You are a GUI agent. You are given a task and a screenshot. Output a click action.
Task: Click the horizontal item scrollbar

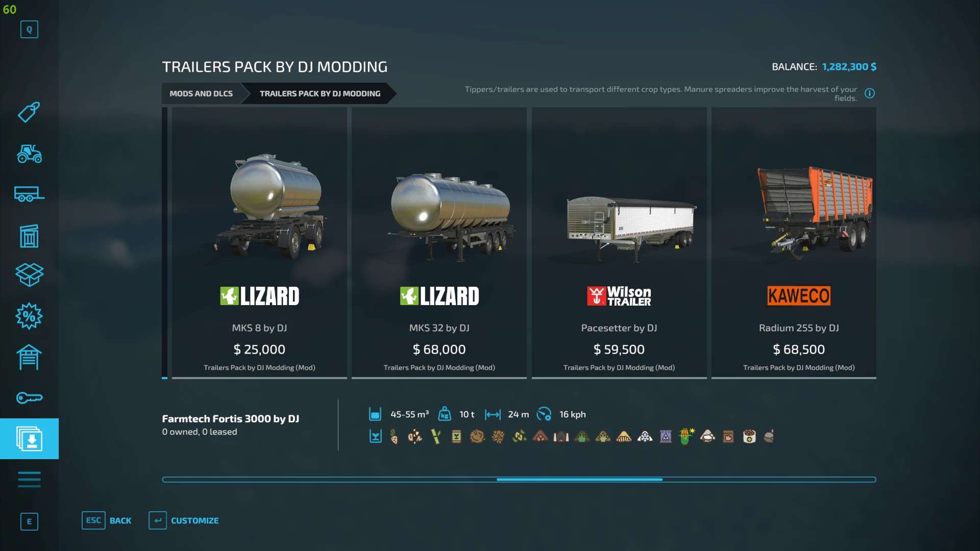pyautogui.click(x=519, y=480)
